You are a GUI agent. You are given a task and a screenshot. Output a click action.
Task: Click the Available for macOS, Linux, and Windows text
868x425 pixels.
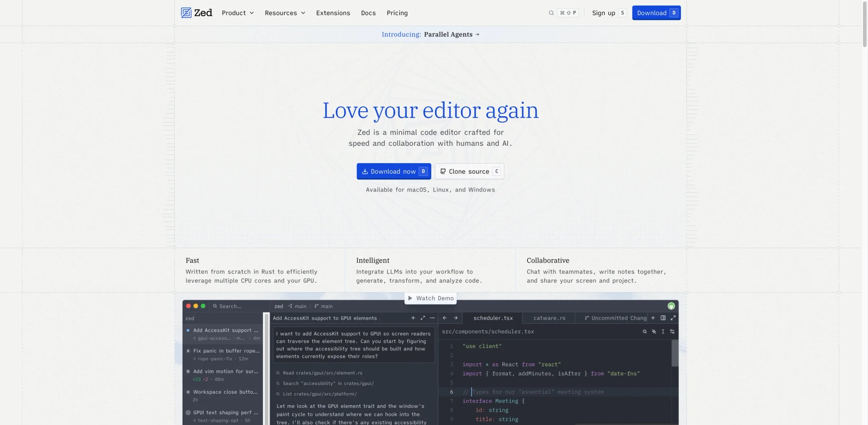pyautogui.click(x=430, y=189)
